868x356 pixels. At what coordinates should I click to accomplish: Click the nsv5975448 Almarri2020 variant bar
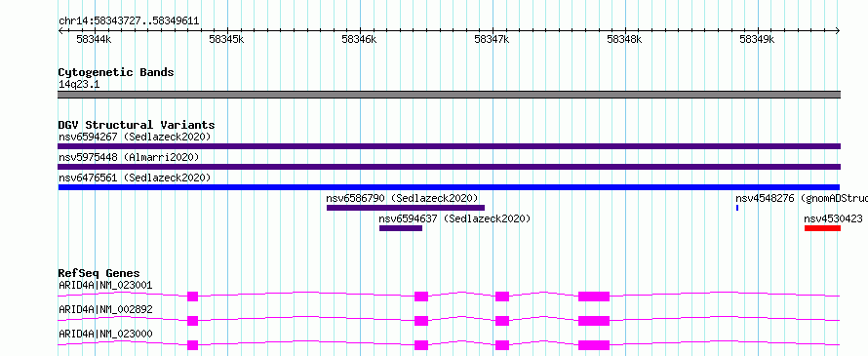(449, 167)
